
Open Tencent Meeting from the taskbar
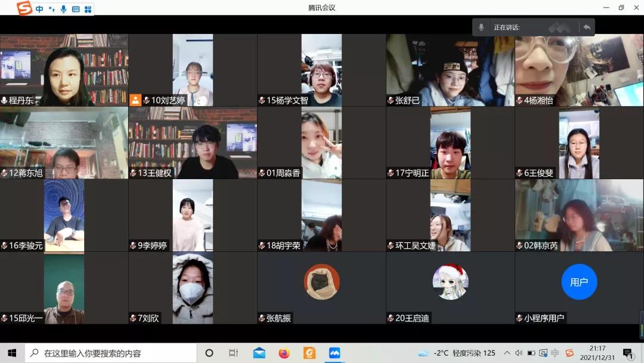point(335,353)
